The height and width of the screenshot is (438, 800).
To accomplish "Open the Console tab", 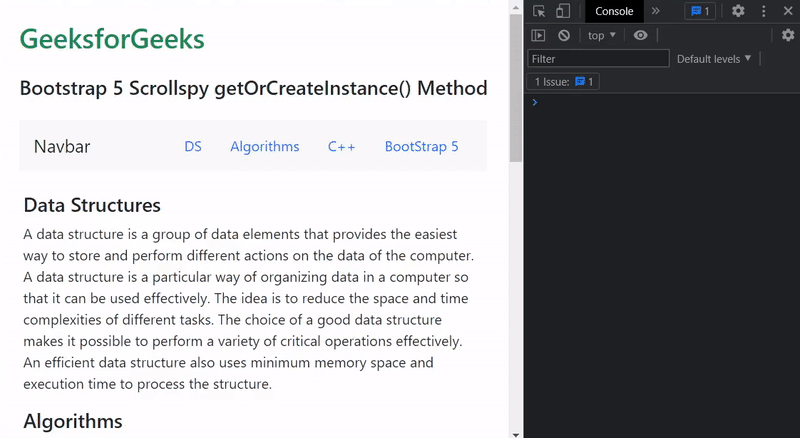I will click(x=614, y=11).
